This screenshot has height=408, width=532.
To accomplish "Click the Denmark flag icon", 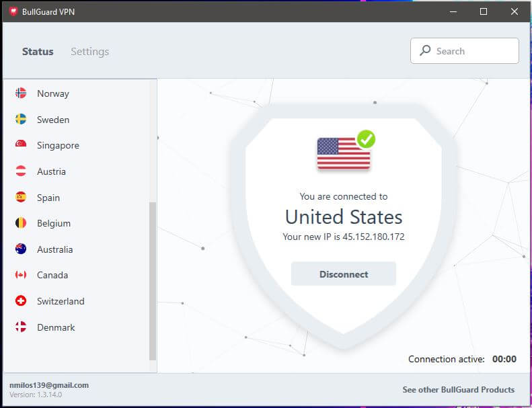I will coord(21,327).
